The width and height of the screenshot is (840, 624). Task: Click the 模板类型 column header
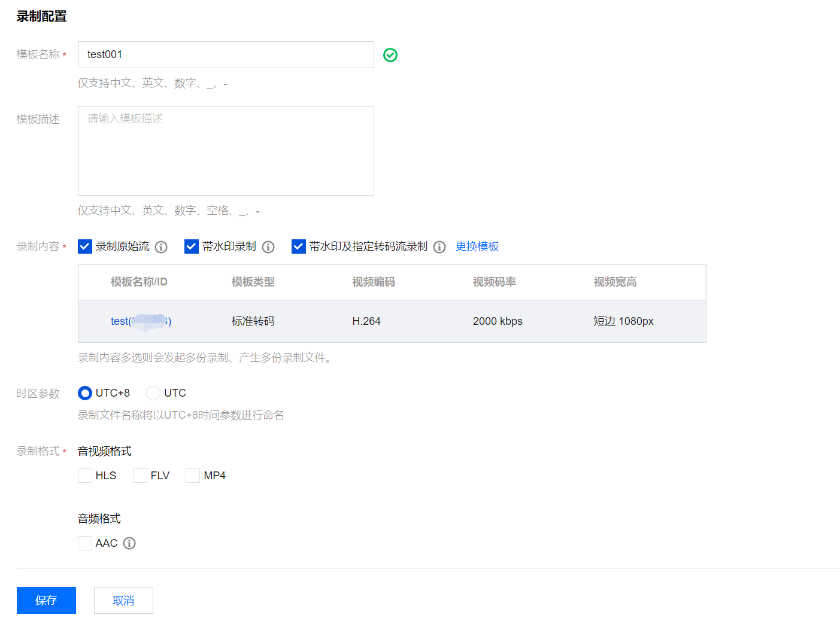[253, 282]
